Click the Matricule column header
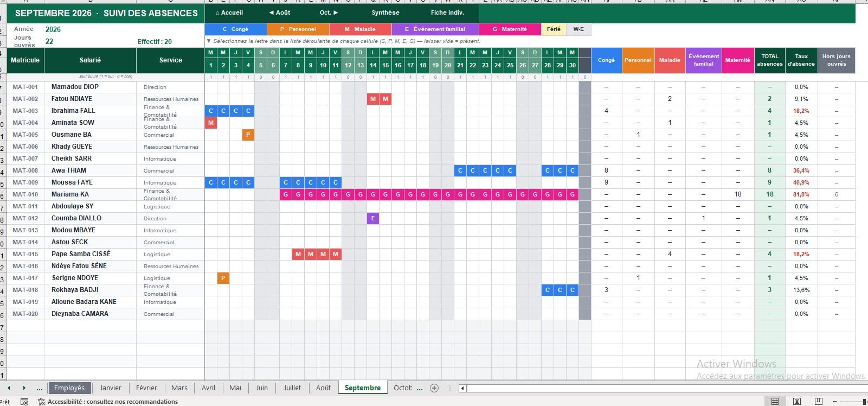Screen dimensions: 868x406 (25, 60)
